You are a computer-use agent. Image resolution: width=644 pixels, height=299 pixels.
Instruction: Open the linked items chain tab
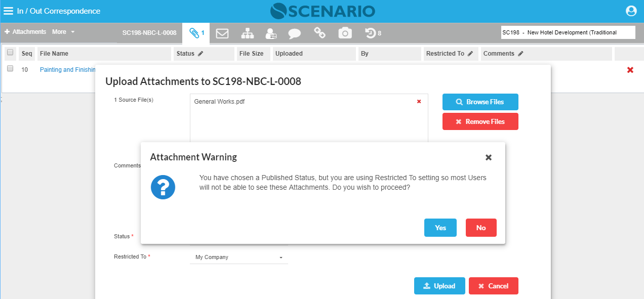point(319,33)
